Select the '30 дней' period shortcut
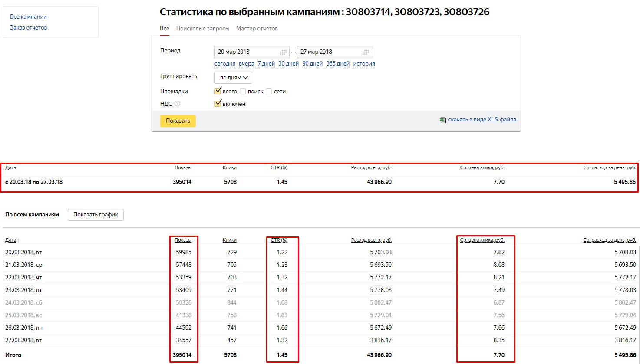Image resolution: width=640 pixels, height=364 pixels. [289, 64]
